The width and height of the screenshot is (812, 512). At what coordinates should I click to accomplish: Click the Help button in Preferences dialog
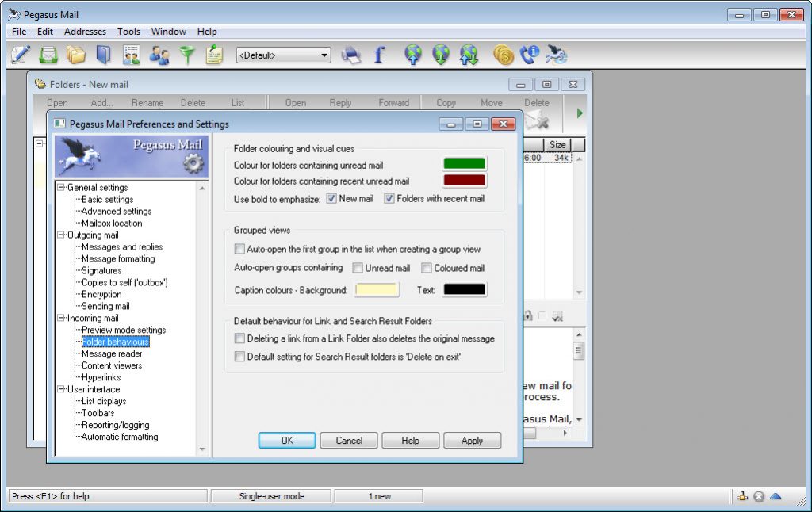pos(411,441)
